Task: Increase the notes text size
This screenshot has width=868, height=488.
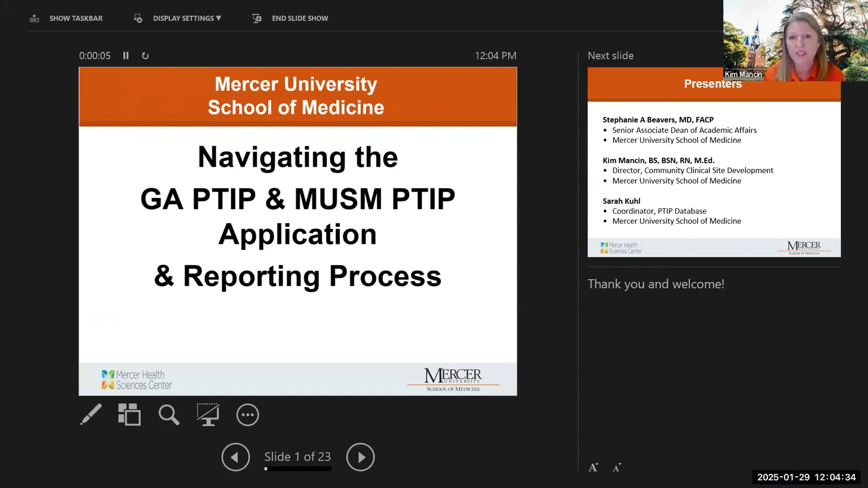Action: 593,467
